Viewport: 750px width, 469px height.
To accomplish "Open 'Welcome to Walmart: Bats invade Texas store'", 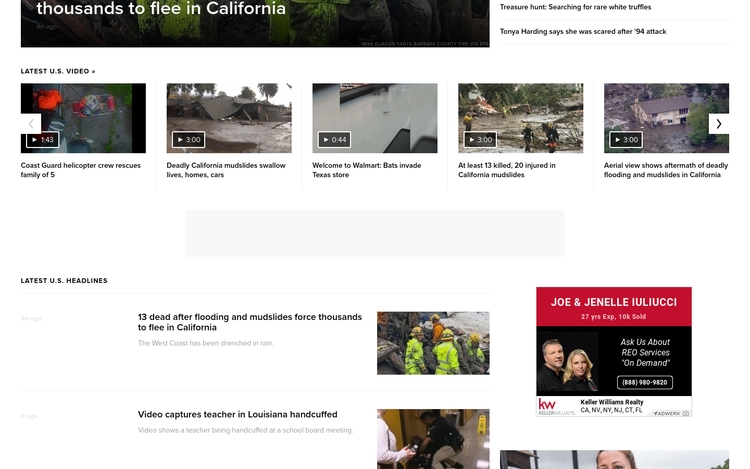I will [367, 170].
